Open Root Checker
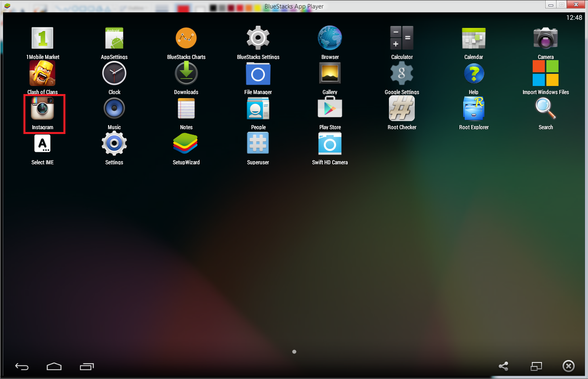588x379 pixels. [402, 109]
